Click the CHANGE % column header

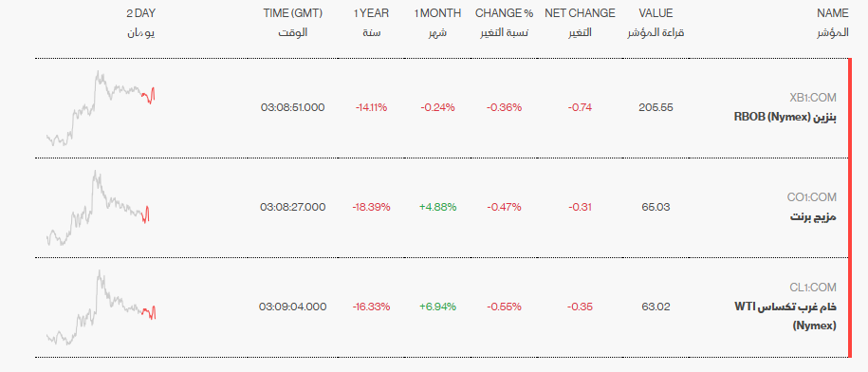504,23
